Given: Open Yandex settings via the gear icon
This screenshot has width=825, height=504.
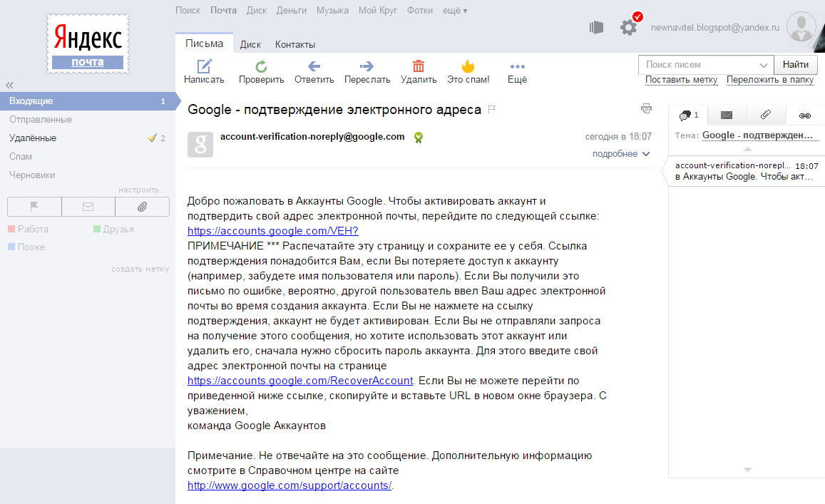Looking at the screenshot, I should [628, 26].
